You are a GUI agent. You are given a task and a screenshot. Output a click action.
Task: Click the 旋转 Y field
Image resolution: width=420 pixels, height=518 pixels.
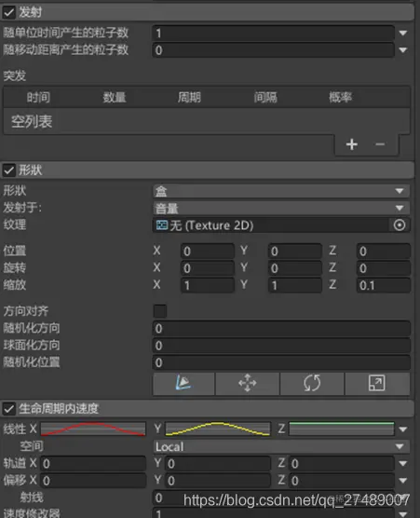[295, 268]
